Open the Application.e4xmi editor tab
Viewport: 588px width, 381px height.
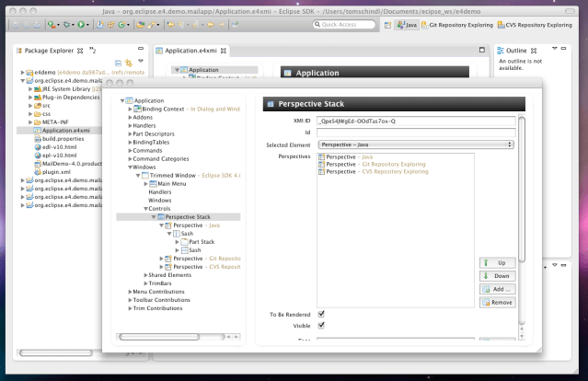point(191,50)
